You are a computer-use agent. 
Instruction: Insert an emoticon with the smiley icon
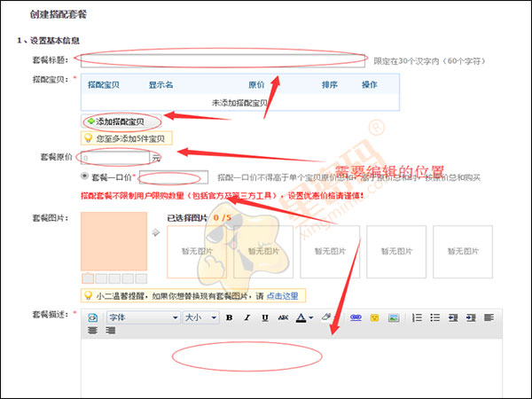(x=374, y=318)
